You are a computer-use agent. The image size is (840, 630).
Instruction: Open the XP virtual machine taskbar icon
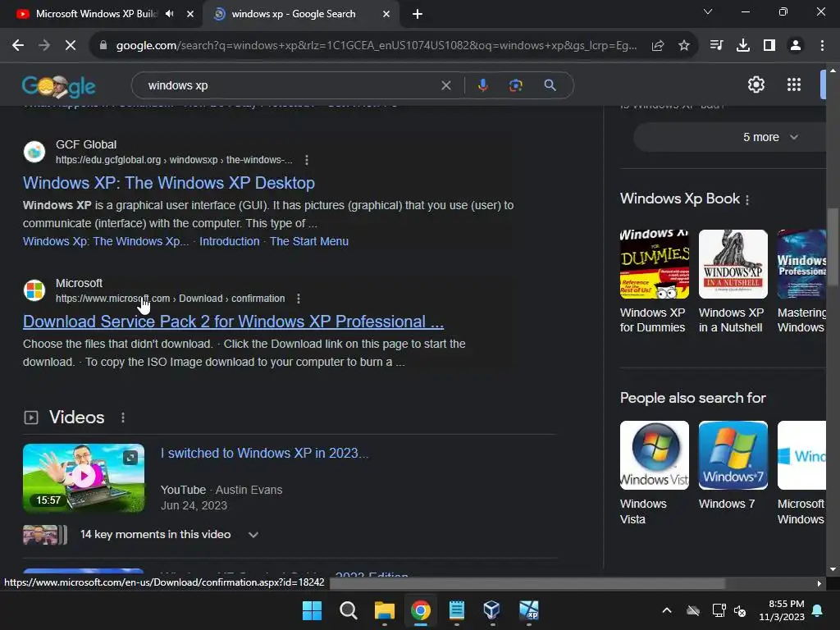point(528,610)
